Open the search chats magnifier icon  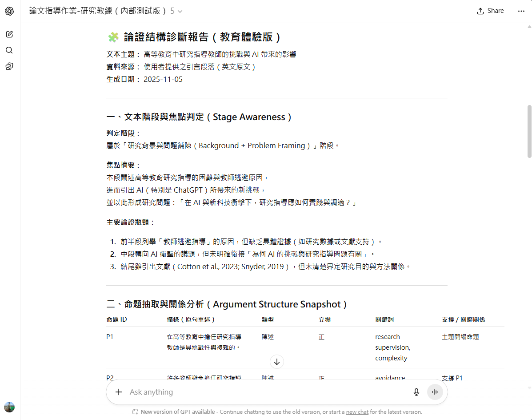[x=9, y=50]
